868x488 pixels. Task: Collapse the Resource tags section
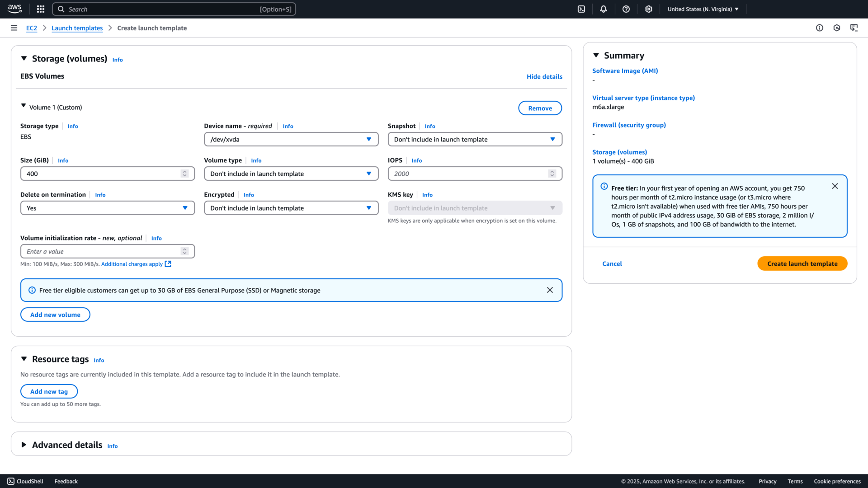point(24,359)
